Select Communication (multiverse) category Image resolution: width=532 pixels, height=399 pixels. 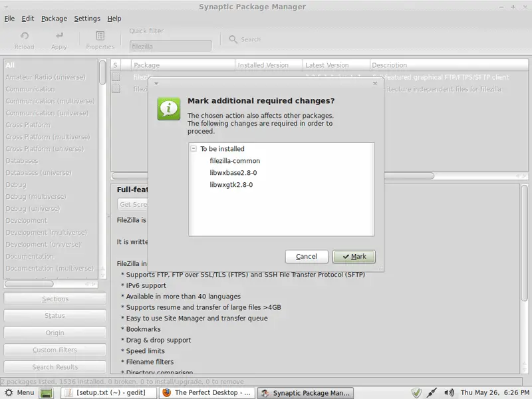tap(51, 101)
